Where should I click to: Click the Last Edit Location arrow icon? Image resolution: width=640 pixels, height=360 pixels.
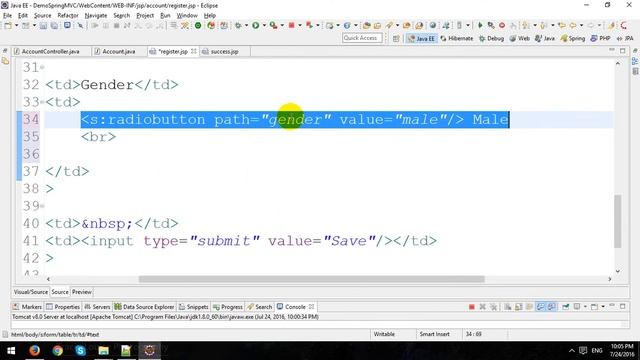tap(562, 25)
